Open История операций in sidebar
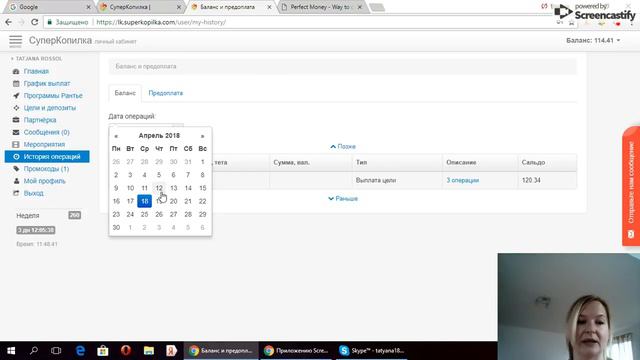 coord(47,157)
